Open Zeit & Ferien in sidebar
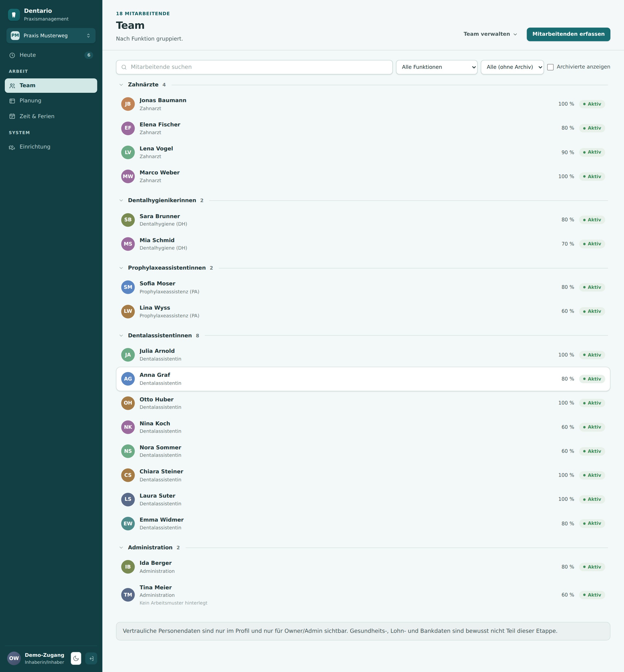Viewport: 624px width, 672px height. click(51, 116)
